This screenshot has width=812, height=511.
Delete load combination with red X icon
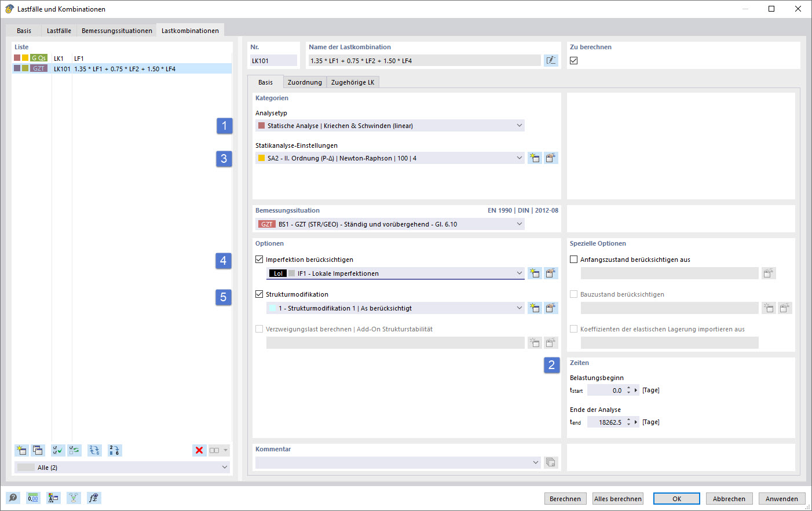199,450
